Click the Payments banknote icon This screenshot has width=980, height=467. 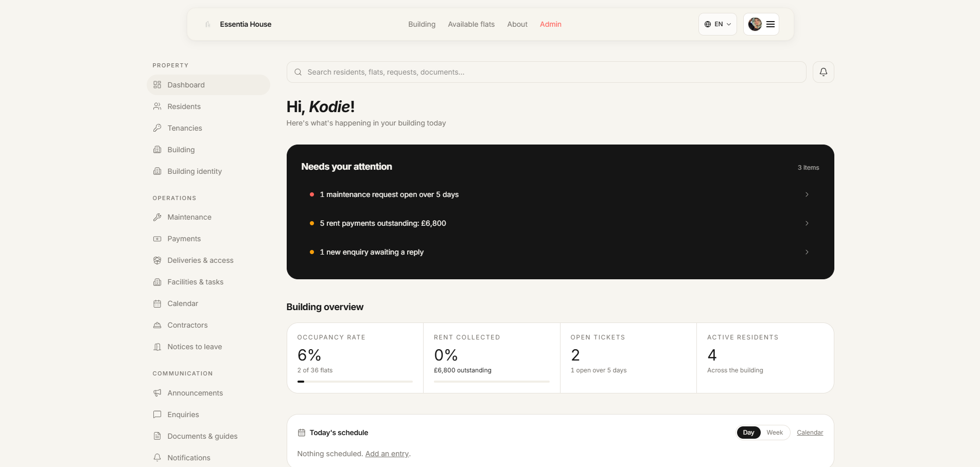[157, 239]
